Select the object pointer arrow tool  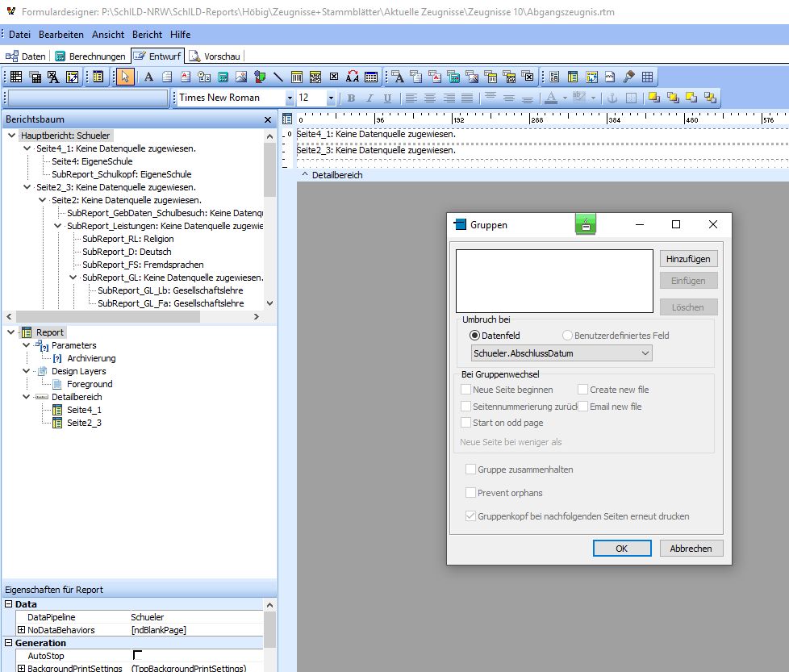pyautogui.click(x=125, y=77)
